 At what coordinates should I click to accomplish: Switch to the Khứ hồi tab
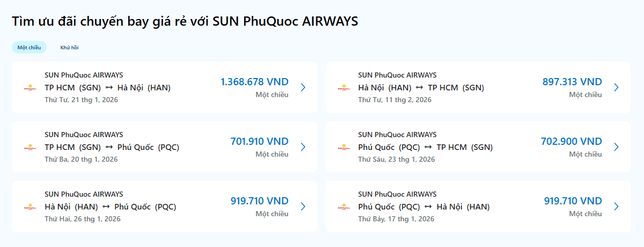point(69,47)
